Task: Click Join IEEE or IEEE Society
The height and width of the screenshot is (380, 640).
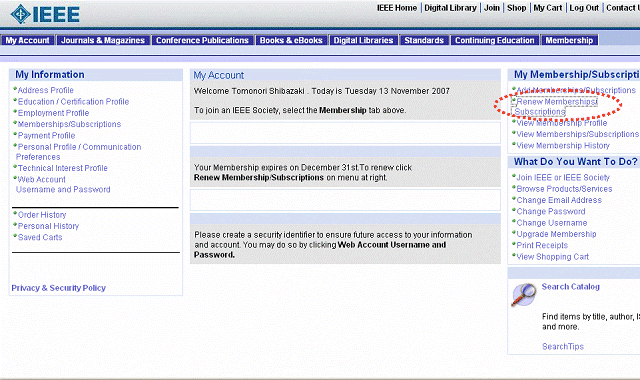Action: tap(563, 178)
